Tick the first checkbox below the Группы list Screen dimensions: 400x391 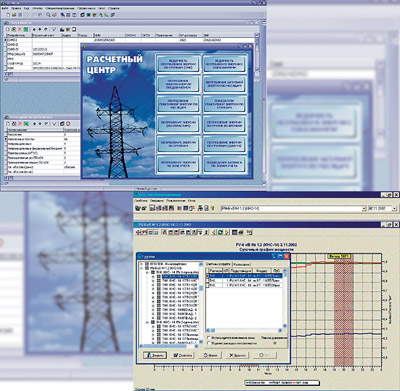[x=209, y=337]
